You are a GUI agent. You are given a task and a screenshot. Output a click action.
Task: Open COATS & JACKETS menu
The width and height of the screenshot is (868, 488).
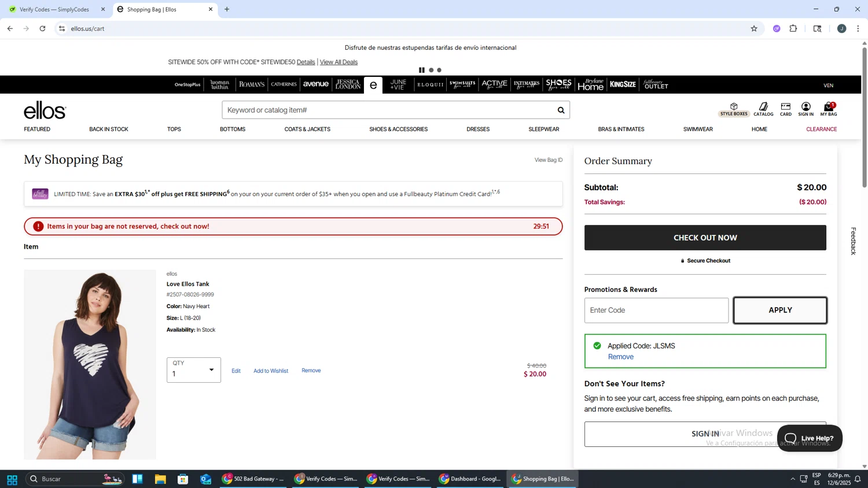[307, 130]
